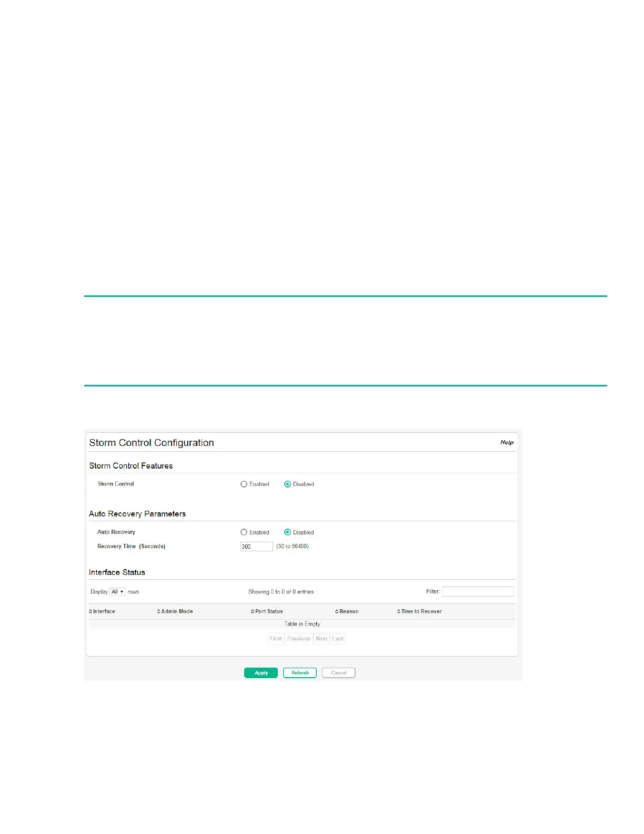
Task: Click the Recovery Time seconds field
Action: point(257,547)
